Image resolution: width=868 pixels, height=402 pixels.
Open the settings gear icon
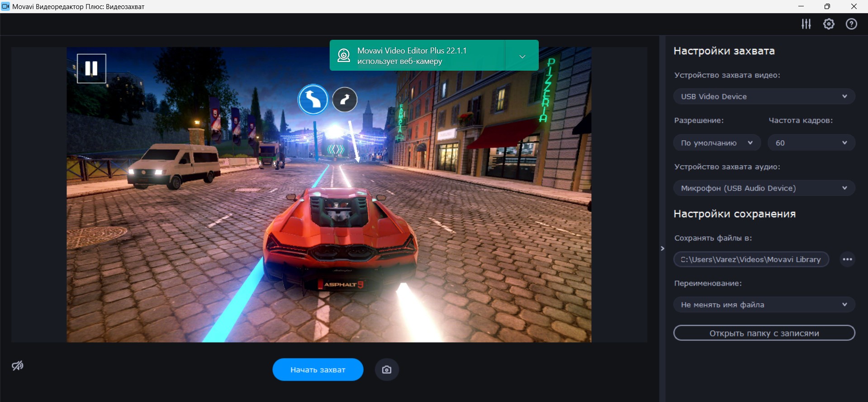pos(829,24)
